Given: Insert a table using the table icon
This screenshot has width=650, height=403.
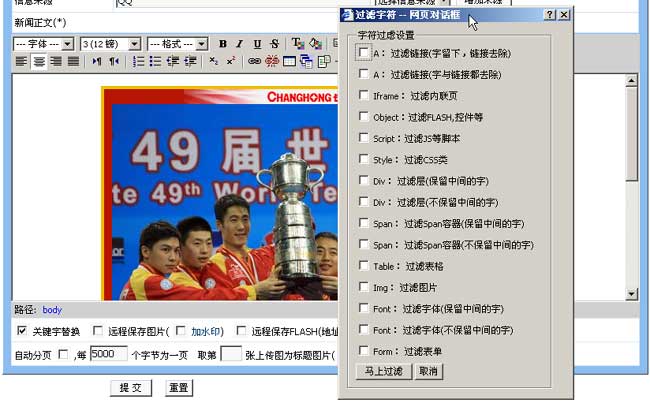Looking at the screenshot, I should click(x=289, y=62).
